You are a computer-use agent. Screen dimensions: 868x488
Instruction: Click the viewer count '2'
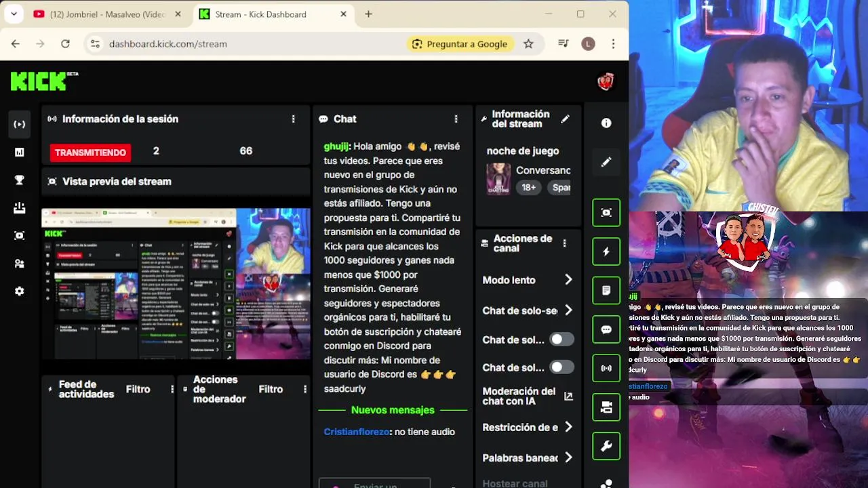(156, 150)
